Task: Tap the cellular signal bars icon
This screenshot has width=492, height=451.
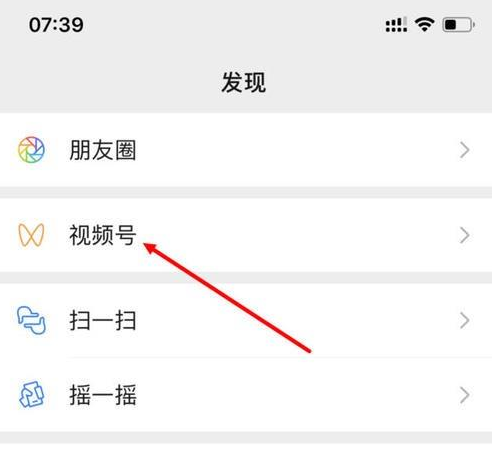Action: pos(396,25)
